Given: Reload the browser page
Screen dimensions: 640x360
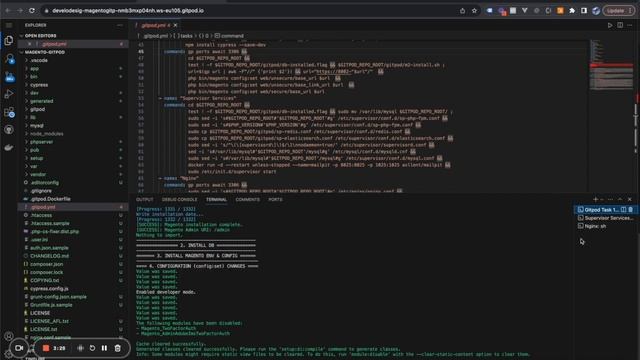Looking at the screenshot, I should [x=32, y=11].
